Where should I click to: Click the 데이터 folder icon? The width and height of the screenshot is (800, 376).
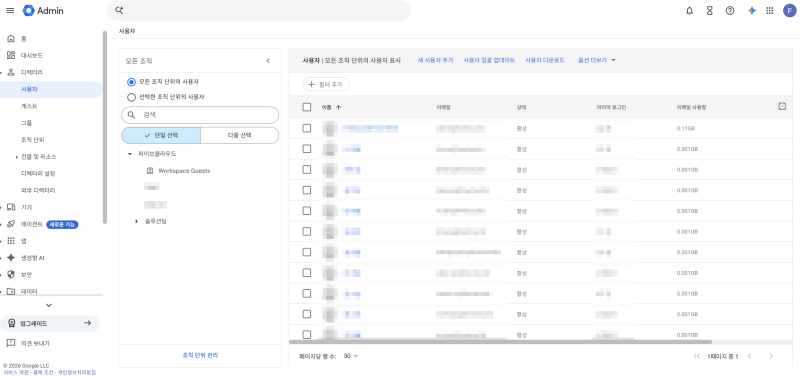point(11,291)
